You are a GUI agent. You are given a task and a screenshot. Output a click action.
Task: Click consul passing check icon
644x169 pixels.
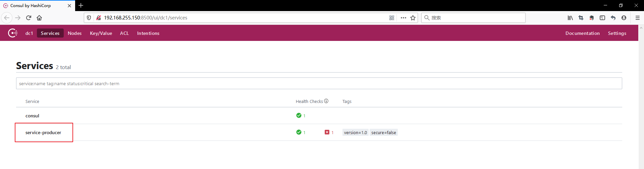[x=299, y=115]
